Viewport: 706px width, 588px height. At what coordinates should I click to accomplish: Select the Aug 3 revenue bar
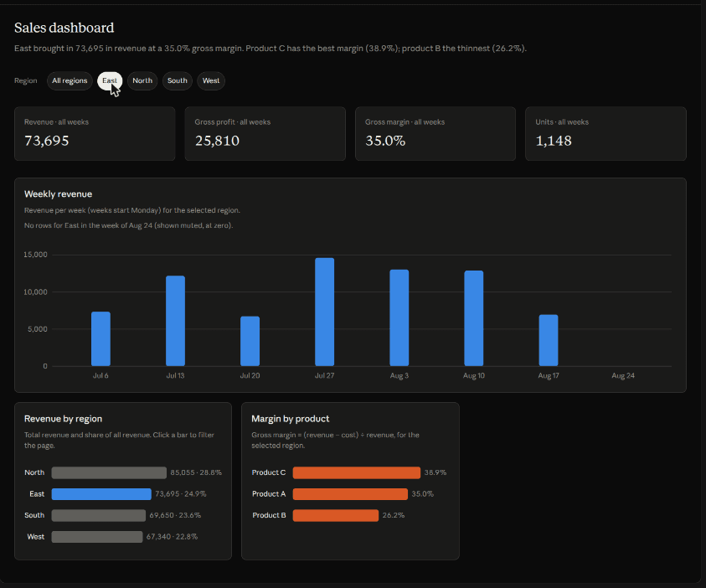point(399,317)
